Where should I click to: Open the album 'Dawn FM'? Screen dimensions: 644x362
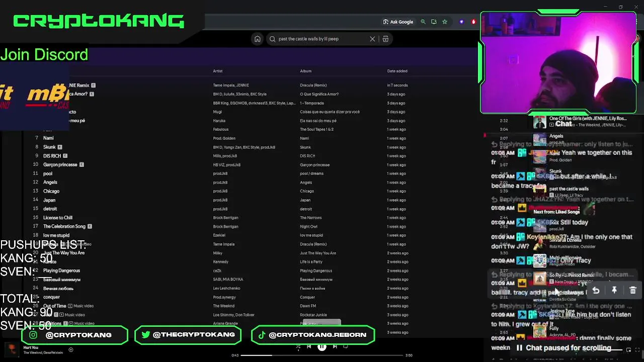pyautogui.click(x=308, y=306)
